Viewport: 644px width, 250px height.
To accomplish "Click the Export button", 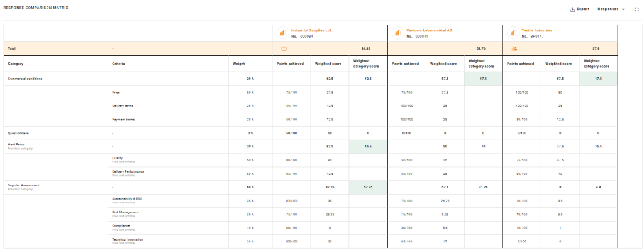I will [x=579, y=9].
